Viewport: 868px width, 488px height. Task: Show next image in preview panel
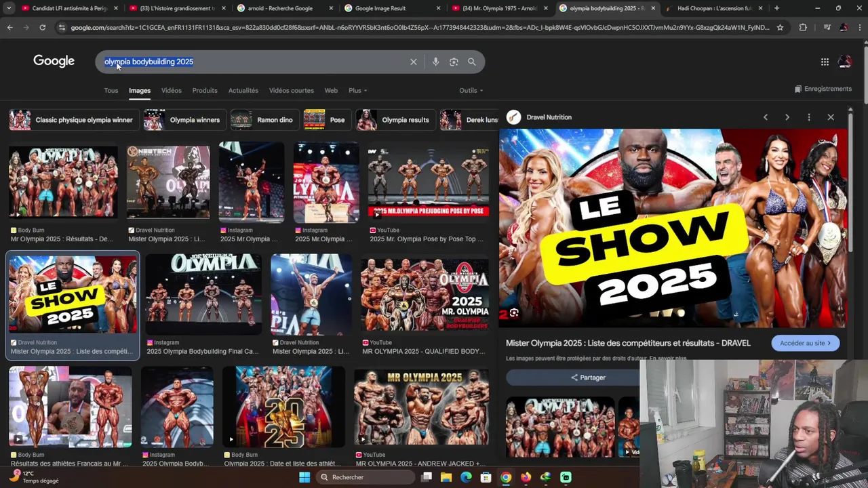tap(787, 117)
